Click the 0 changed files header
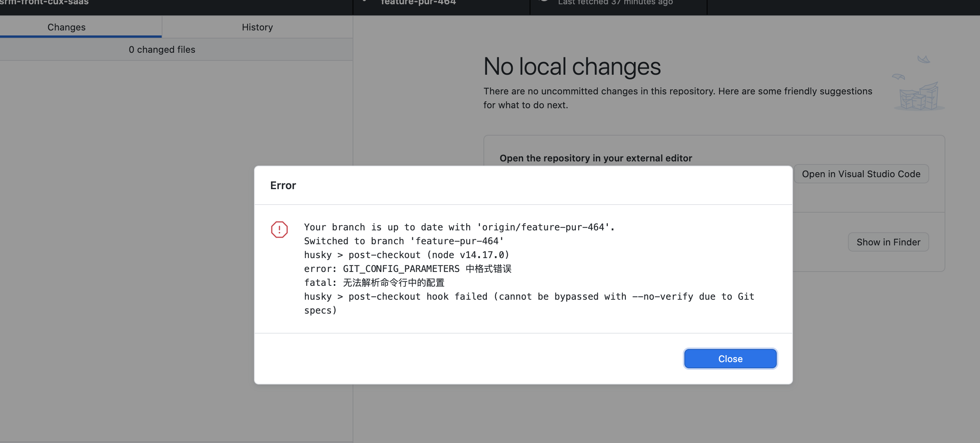980x443 pixels. [162, 50]
